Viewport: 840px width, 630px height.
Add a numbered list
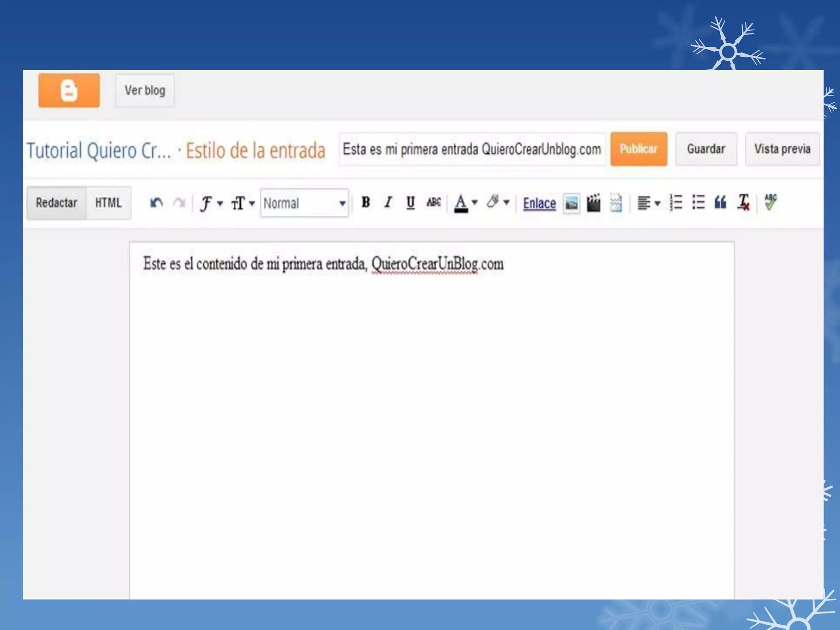click(x=676, y=203)
